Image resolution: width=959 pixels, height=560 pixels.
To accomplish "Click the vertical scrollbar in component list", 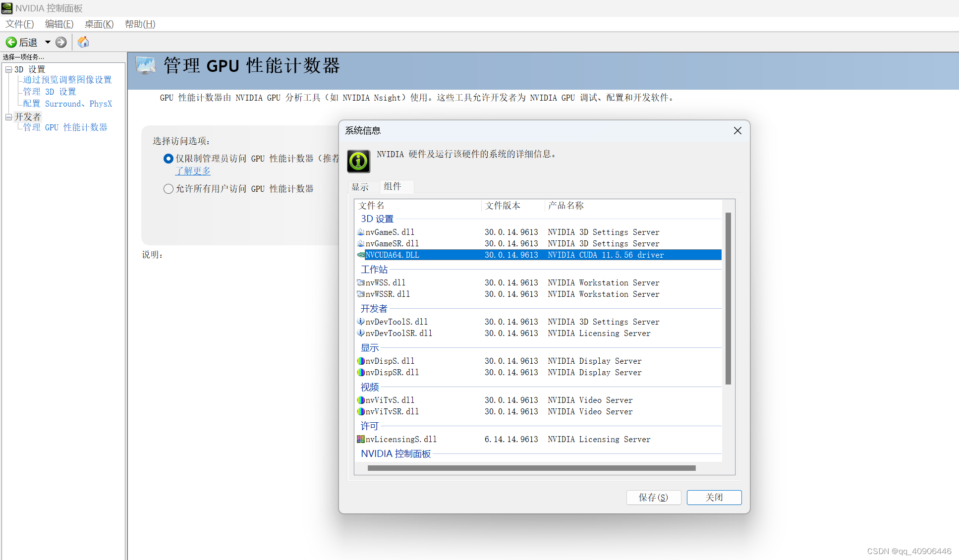I will 728,298.
